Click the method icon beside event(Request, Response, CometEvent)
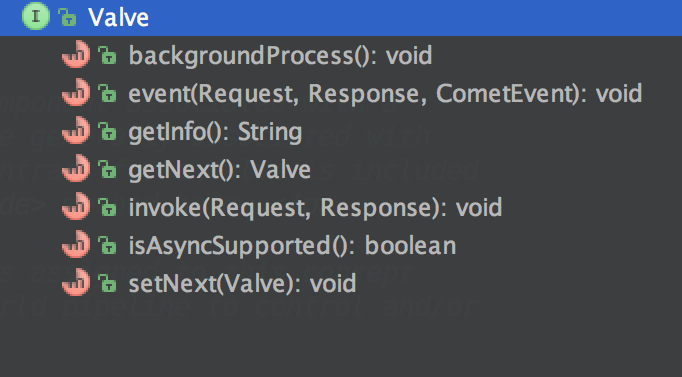Viewport: 682px width, 377px height. [x=76, y=92]
